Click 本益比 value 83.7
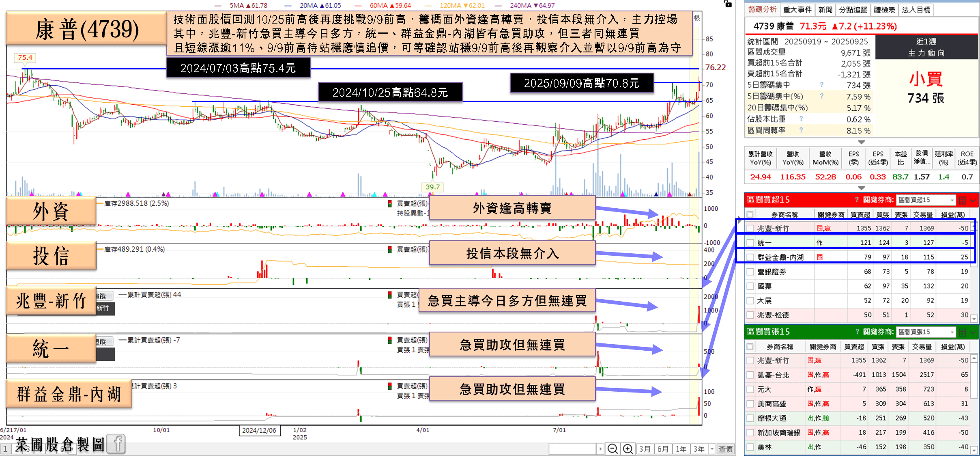Screen dimensions: 980x466 point(900,177)
